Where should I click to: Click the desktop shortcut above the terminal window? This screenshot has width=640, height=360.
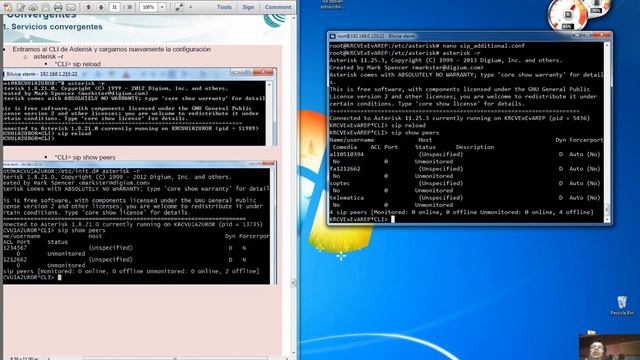(x=332, y=4)
